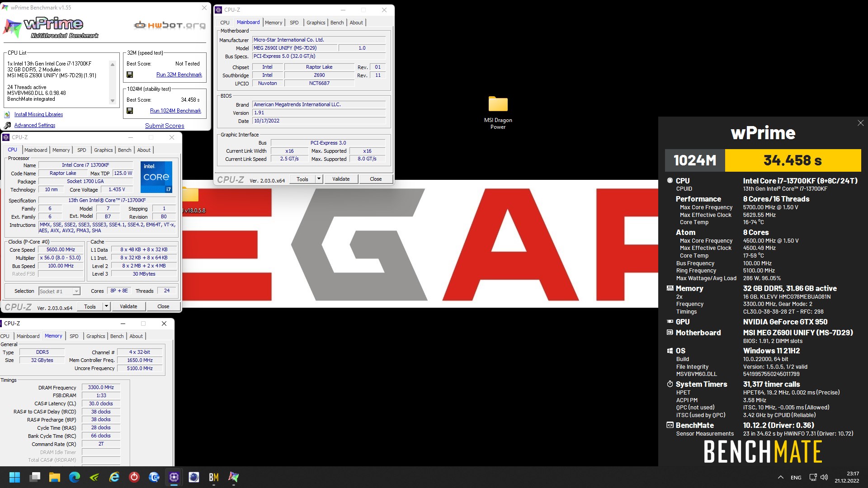Launch Microsoft Edge from the taskbar
The width and height of the screenshot is (868, 488).
[75, 477]
